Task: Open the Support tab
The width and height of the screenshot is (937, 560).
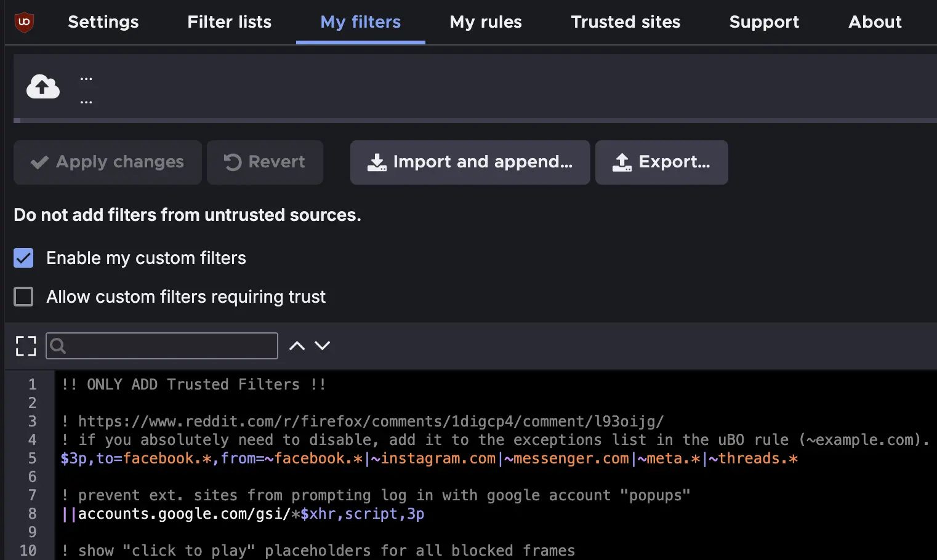Action: click(764, 22)
